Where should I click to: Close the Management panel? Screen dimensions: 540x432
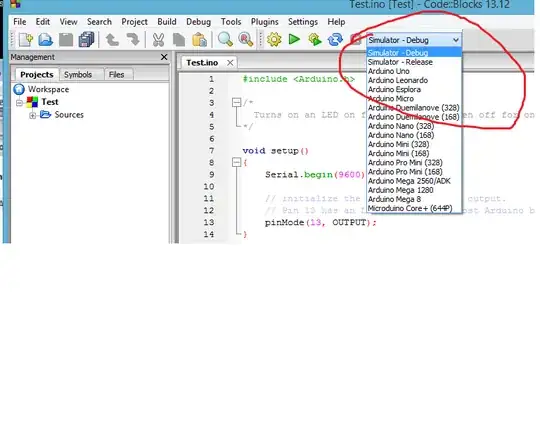[164, 57]
